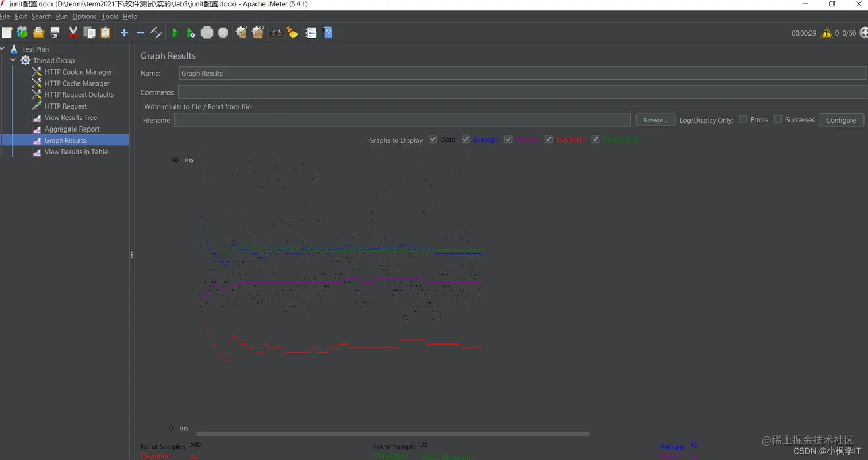Click the Collapse All minus icon
The image size is (868, 460).
140,33
